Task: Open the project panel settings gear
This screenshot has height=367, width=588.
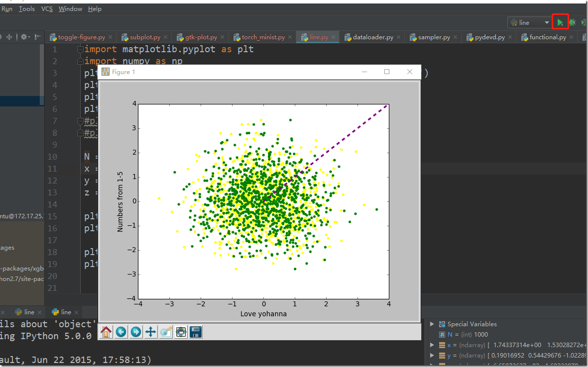Action: (x=24, y=37)
